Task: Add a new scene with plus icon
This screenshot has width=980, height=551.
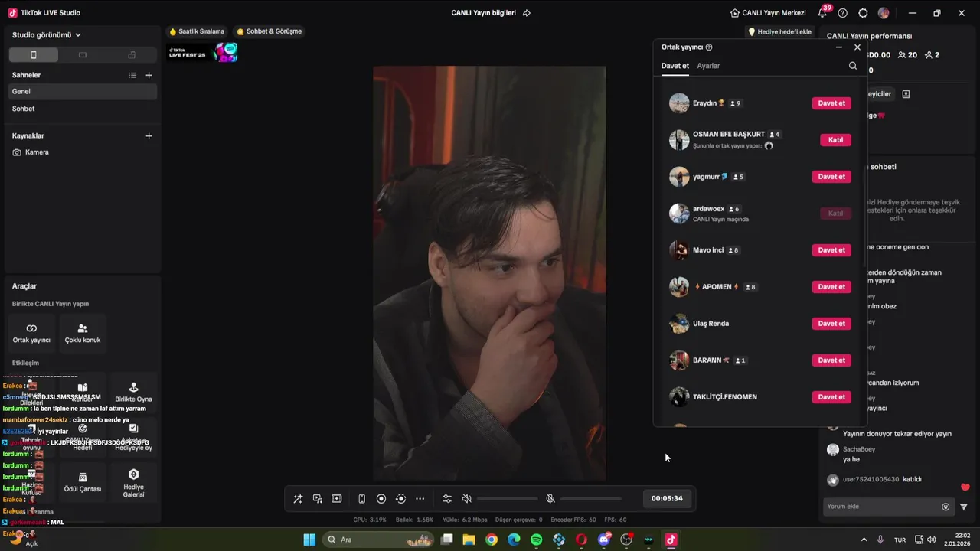Action: 149,75
